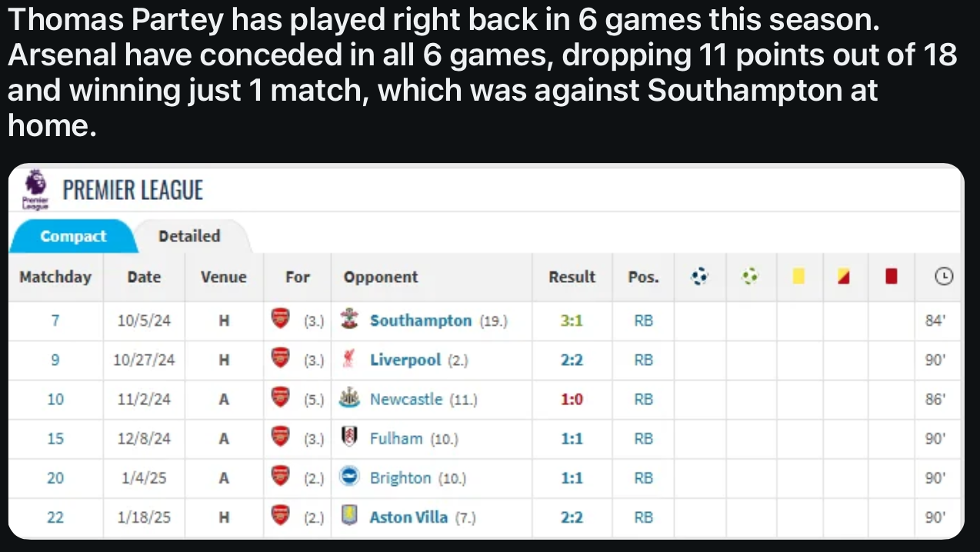The width and height of the screenshot is (980, 552).
Task: Click the second yellow/red card icon header
Action: (x=845, y=276)
